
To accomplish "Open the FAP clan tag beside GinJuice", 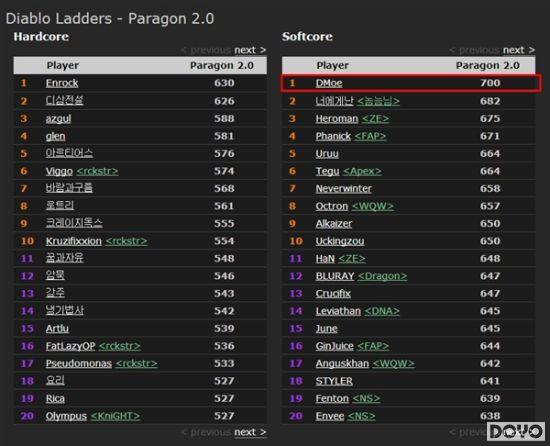I will 373,346.
